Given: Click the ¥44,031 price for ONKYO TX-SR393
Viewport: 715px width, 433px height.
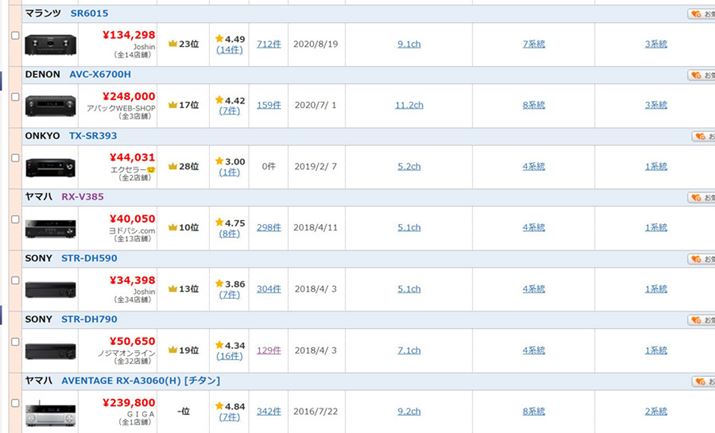Looking at the screenshot, I should point(130,157).
